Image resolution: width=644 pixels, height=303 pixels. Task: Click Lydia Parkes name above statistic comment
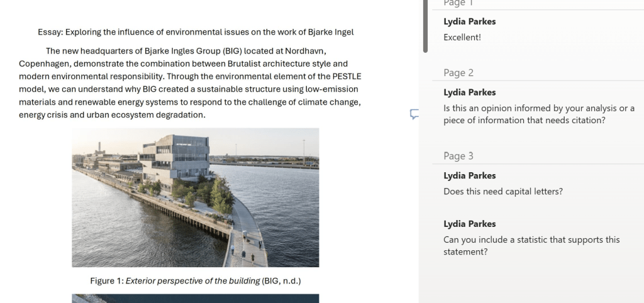[x=469, y=224]
